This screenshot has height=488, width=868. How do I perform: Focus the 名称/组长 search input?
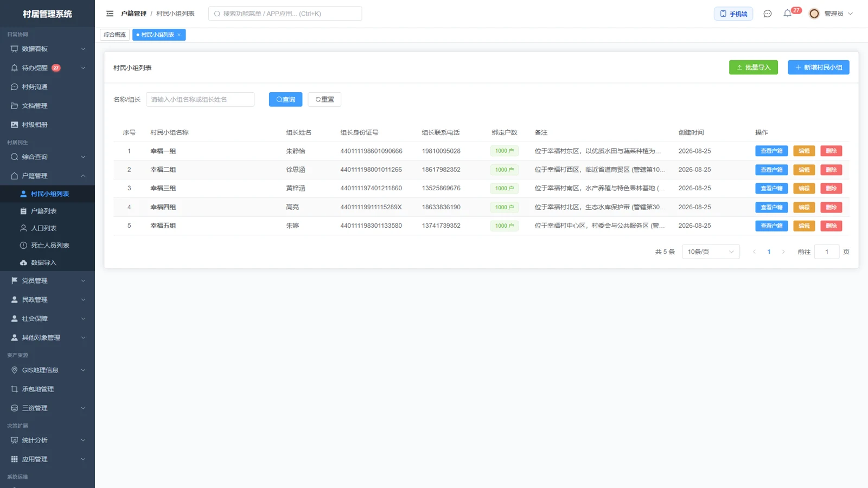(200, 99)
